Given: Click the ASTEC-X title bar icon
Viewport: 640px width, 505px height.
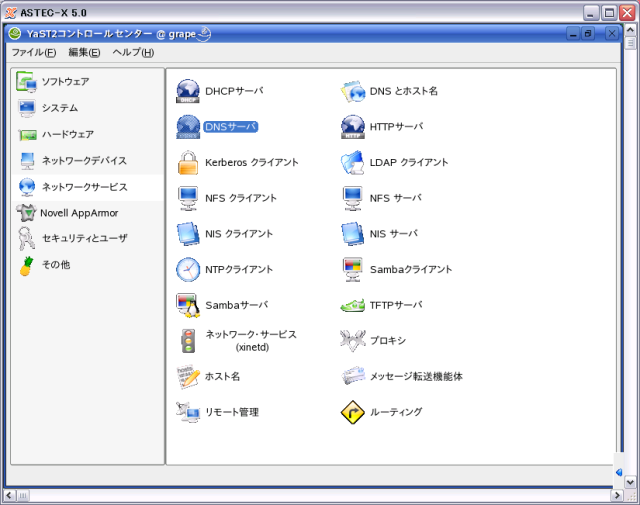Looking at the screenshot, I should 11,13.
